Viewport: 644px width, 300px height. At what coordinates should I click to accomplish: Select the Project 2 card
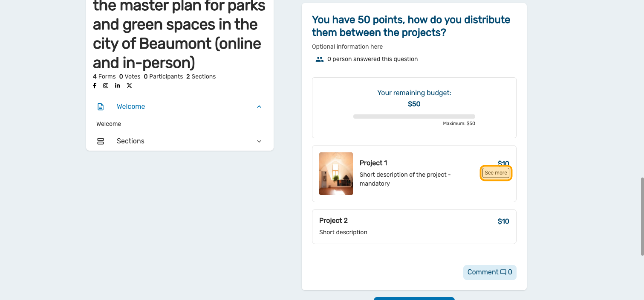point(414,227)
